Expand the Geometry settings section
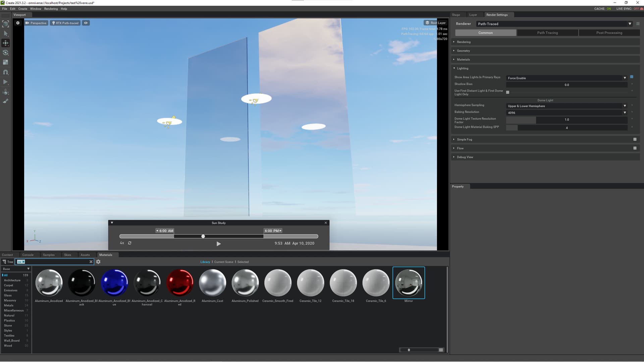Viewport: 644px width, 362px height. coord(463,51)
